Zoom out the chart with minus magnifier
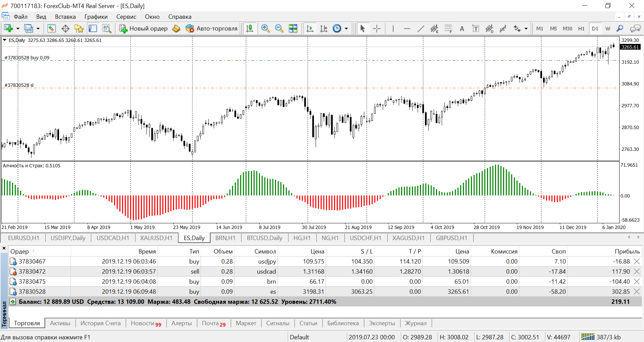Screen dimensions: 644x342 click(279, 28)
